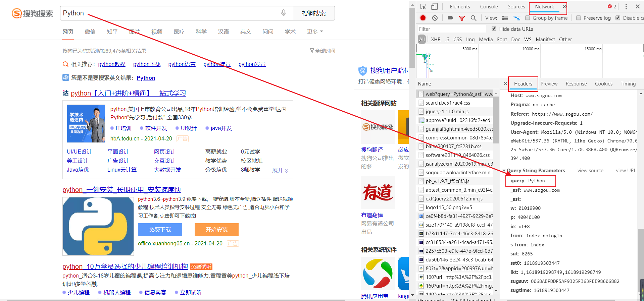
Task: Select the Preview tab
Action: (x=549, y=84)
